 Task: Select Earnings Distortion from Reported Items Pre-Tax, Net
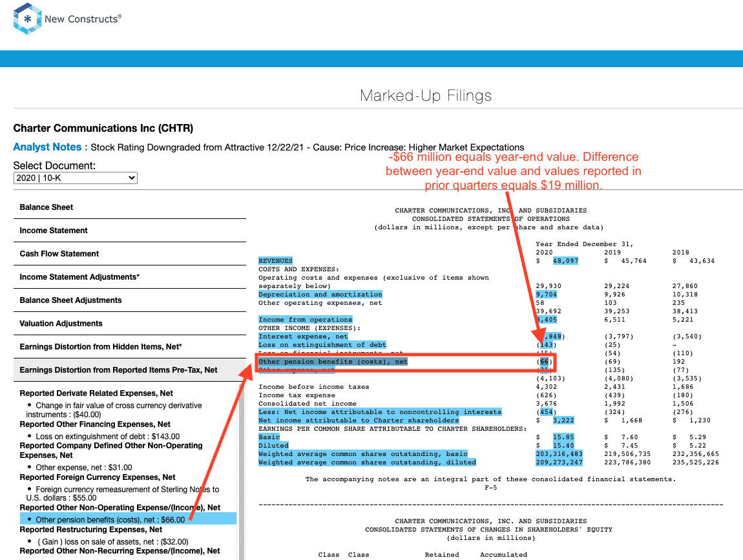tap(130, 369)
